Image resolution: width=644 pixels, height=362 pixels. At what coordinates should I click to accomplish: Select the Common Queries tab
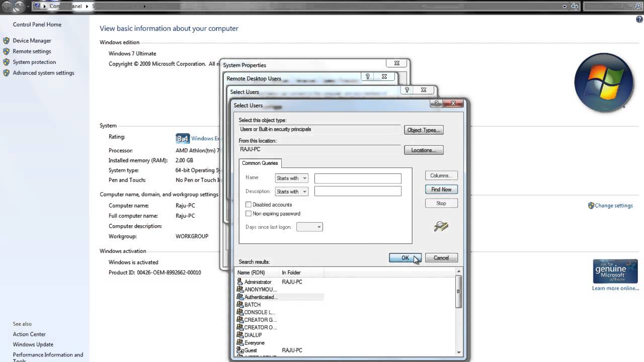tap(260, 163)
